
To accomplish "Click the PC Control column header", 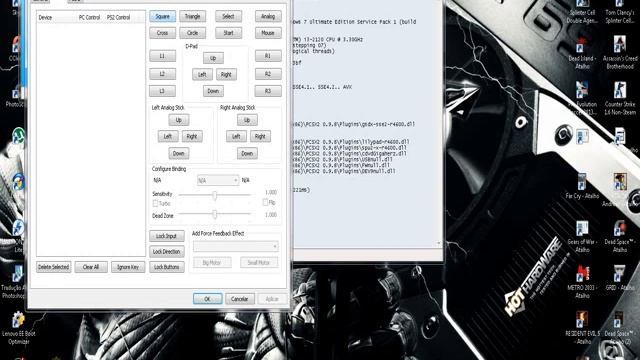I will click(x=89, y=18).
